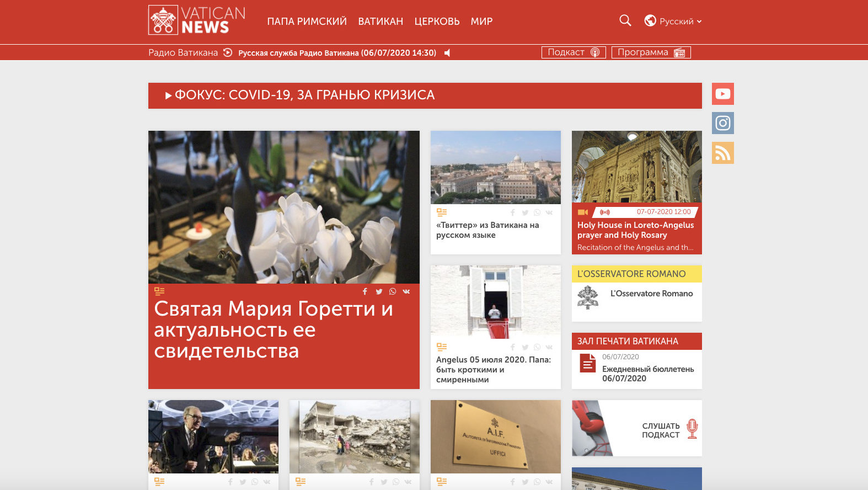Open the Instagram sidebar icon

click(x=722, y=123)
